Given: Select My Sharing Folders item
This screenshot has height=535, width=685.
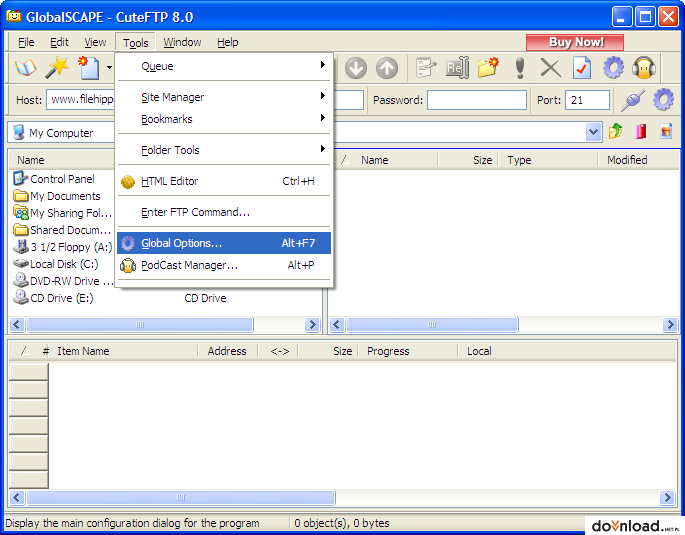Looking at the screenshot, I should (63, 213).
